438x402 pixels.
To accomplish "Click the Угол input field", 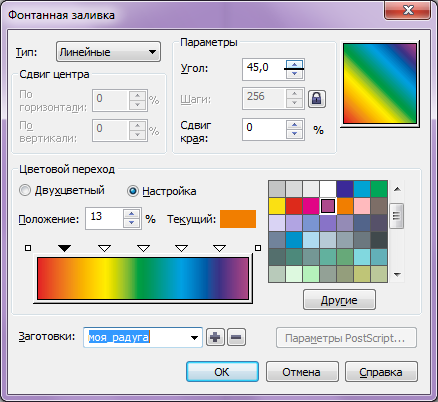I will pyautogui.click(x=264, y=69).
